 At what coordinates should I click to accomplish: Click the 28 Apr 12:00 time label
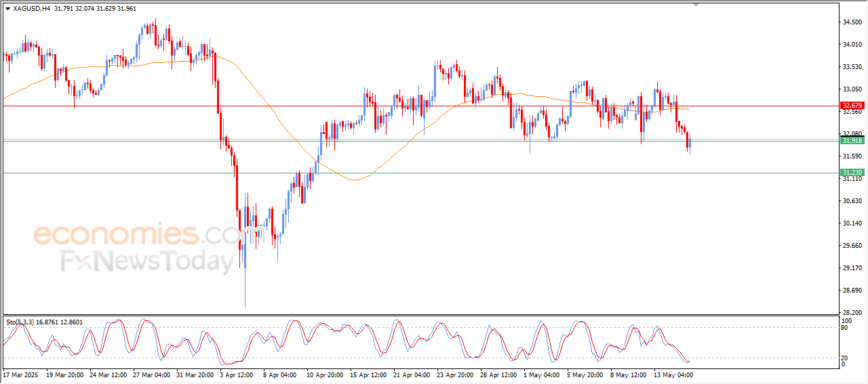(x=498, y=374)
